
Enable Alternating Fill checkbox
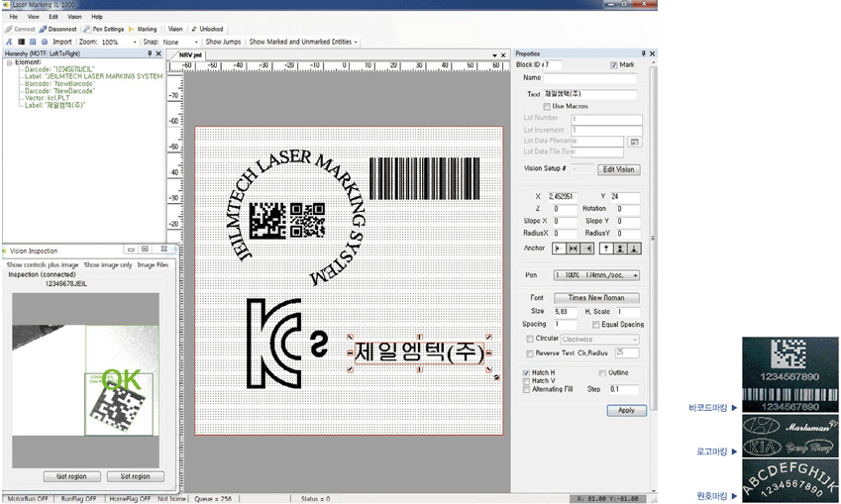pos(526,390)
